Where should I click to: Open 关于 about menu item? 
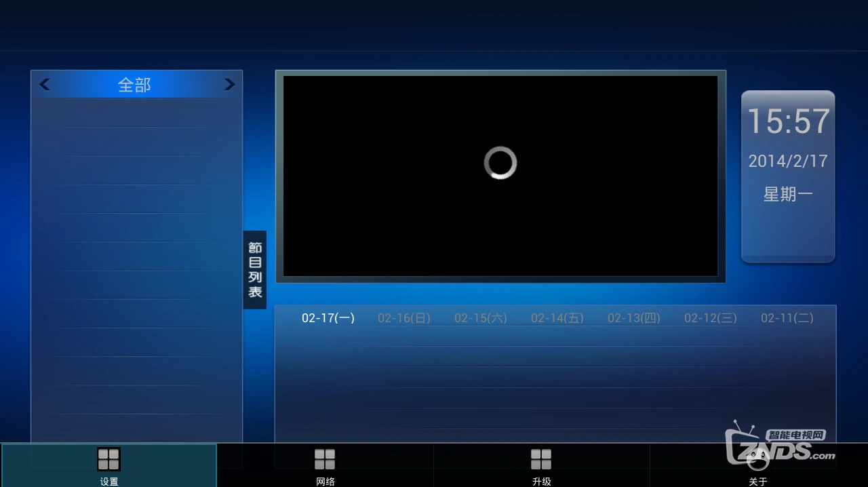[758, 465]
